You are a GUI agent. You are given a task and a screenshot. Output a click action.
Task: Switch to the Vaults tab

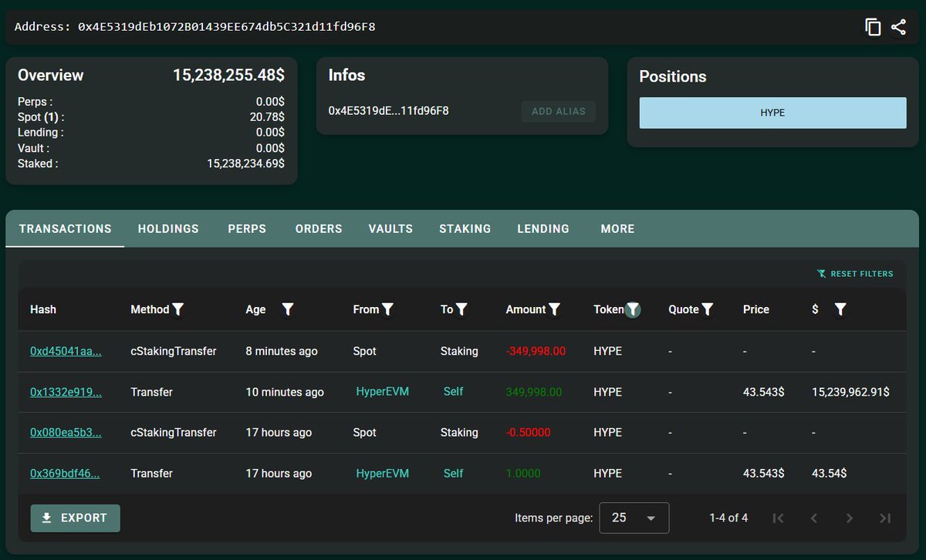click(x=390, y=229)
